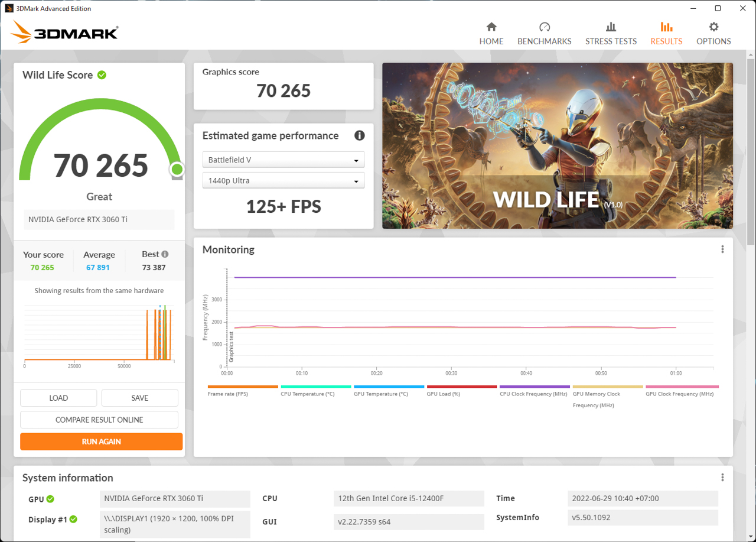This screenshot has width=756, height=542.
Task: Click the Wild Life banner image
Action: click(558, 145)
